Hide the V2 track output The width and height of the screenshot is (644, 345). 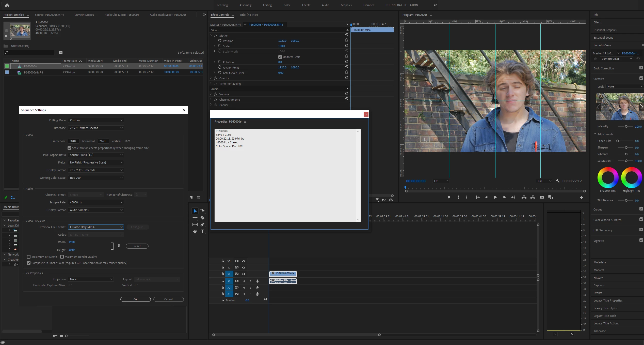pos(244,267)
